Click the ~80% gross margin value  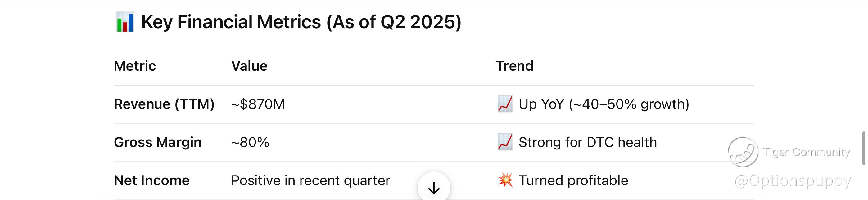pos(250,142)
